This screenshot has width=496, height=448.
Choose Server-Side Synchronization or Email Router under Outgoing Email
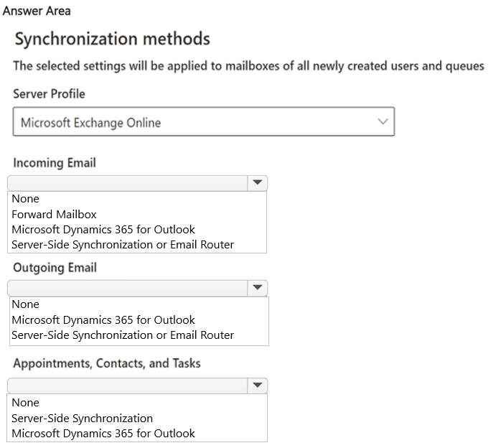[123, 335]
